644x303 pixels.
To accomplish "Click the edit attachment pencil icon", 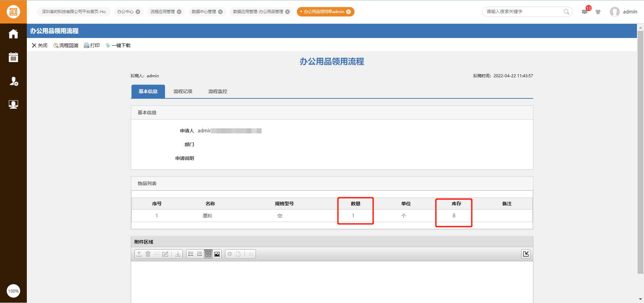I will pyautogui.click(x=165, y=254).
